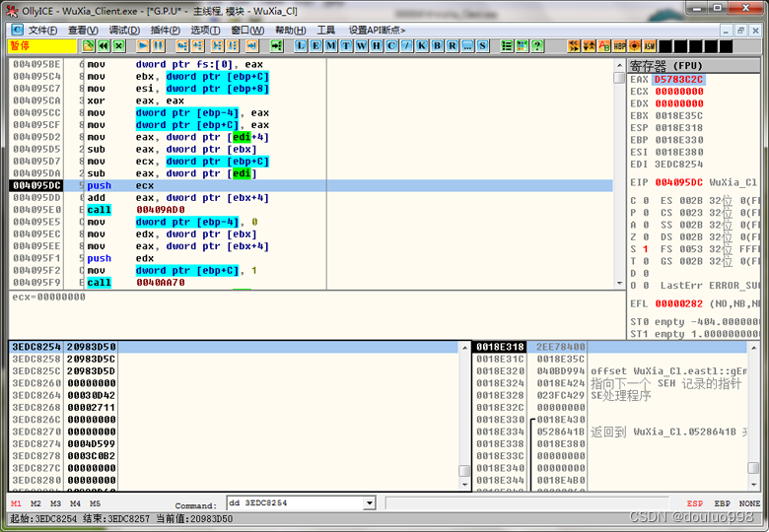
Task: Open the 文件(F) menu
Action: [x=42, y=31]
